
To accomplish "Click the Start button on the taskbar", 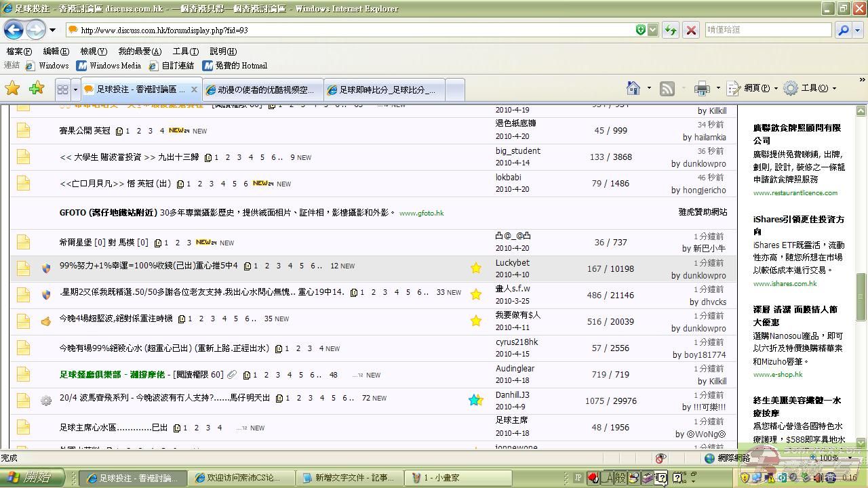I will point(33,477).
